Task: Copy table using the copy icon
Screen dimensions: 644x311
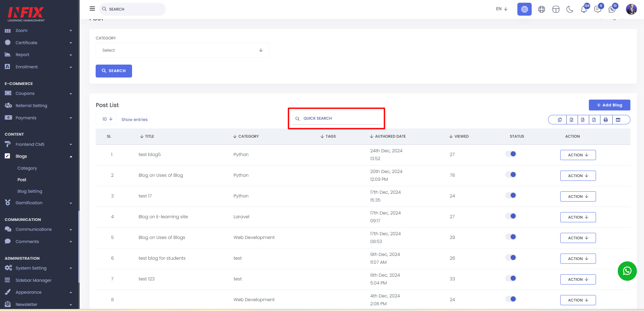Action: (560, 120)
